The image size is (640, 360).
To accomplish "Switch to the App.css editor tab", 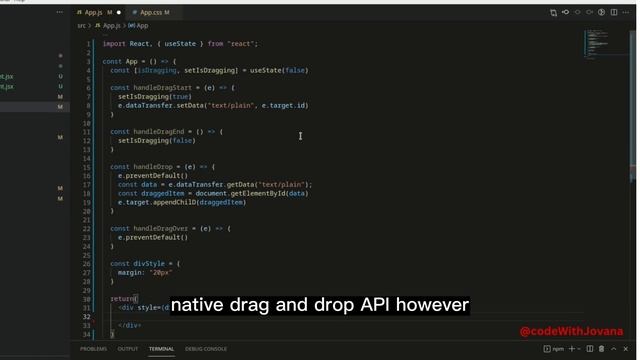I will (151, 13).
